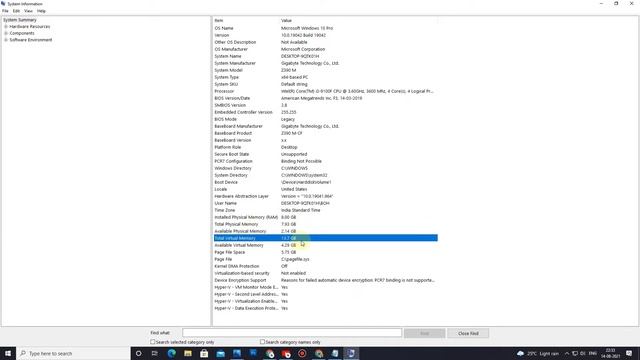The height and width of the screenshot is (360, 640).
Task: Select the Page File Space row
Action: (x=325, y=252)
